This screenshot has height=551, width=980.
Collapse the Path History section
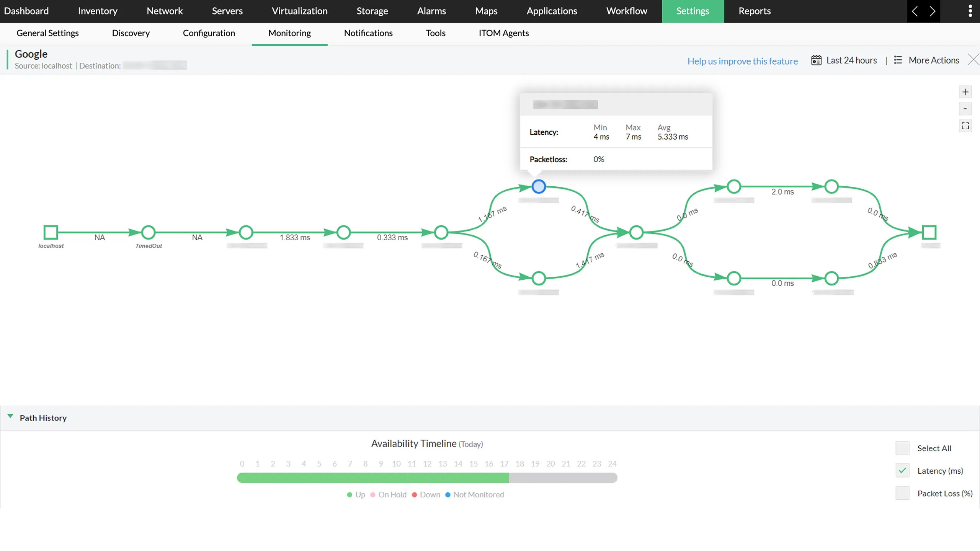tap(10, 417)
